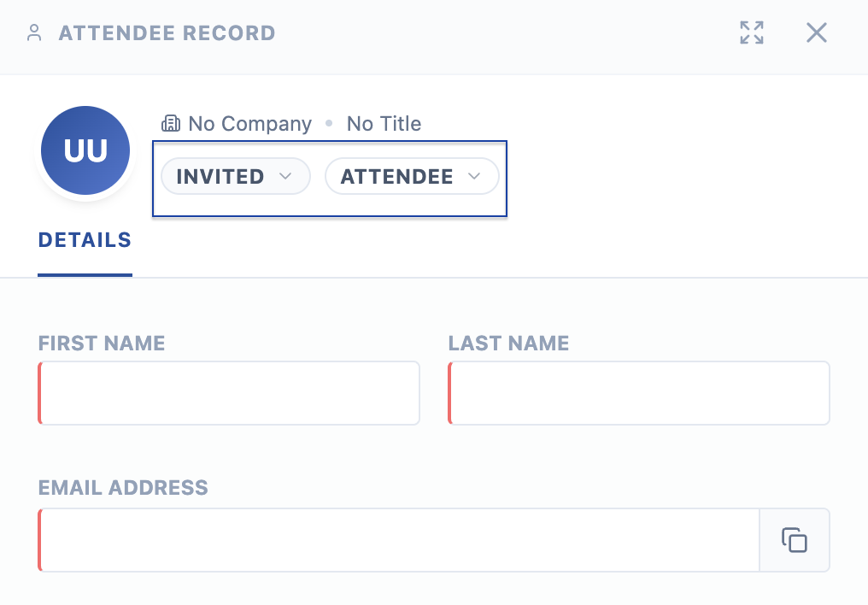Click the ATTENDEE RECORD header title
The height and width of the screenshot is (605, 868).
click(167, 33)
